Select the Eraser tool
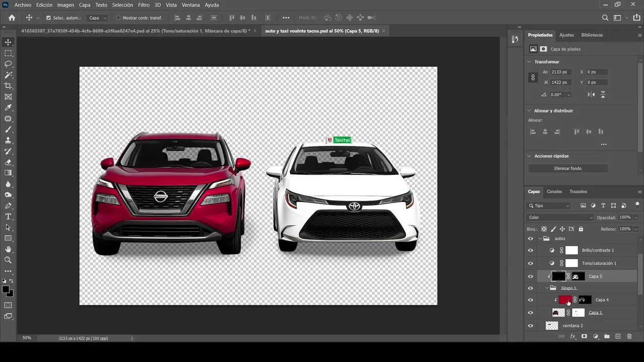644x362 pixels. click(x=8, y=162)
